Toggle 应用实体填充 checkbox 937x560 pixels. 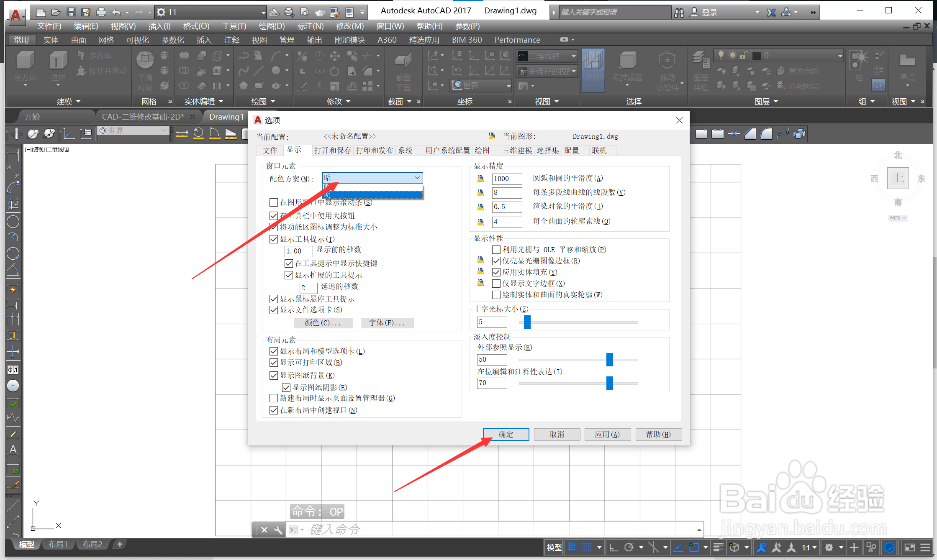(496, 272)
